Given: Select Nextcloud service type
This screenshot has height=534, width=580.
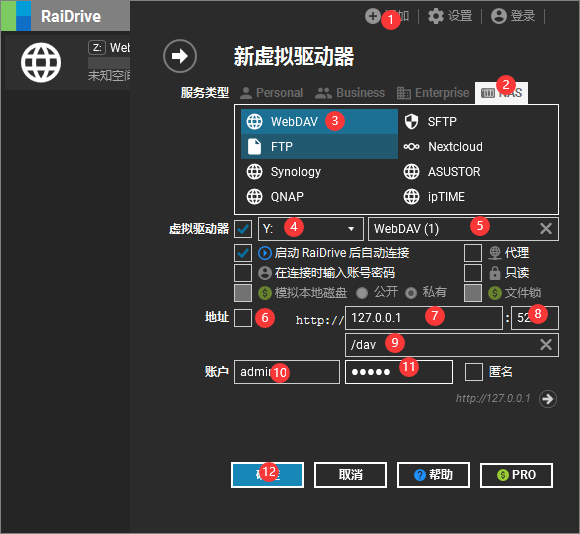Looking at the screenshot, I should click(x=477, y=146).
